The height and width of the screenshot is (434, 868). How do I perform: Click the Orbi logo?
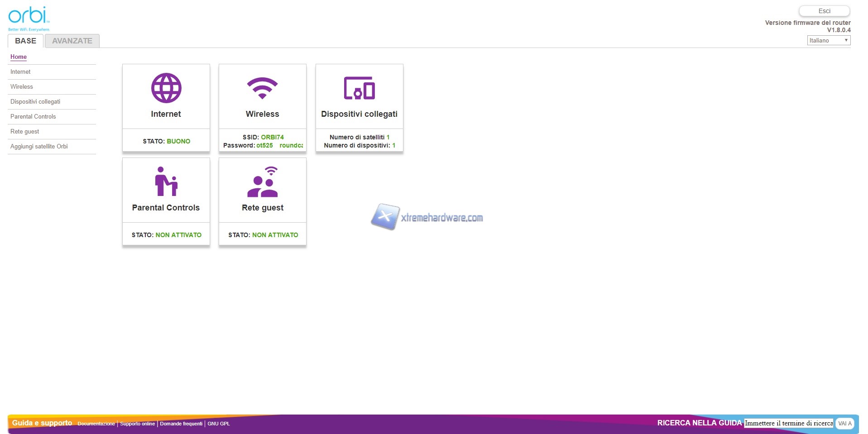click(29, 18)
